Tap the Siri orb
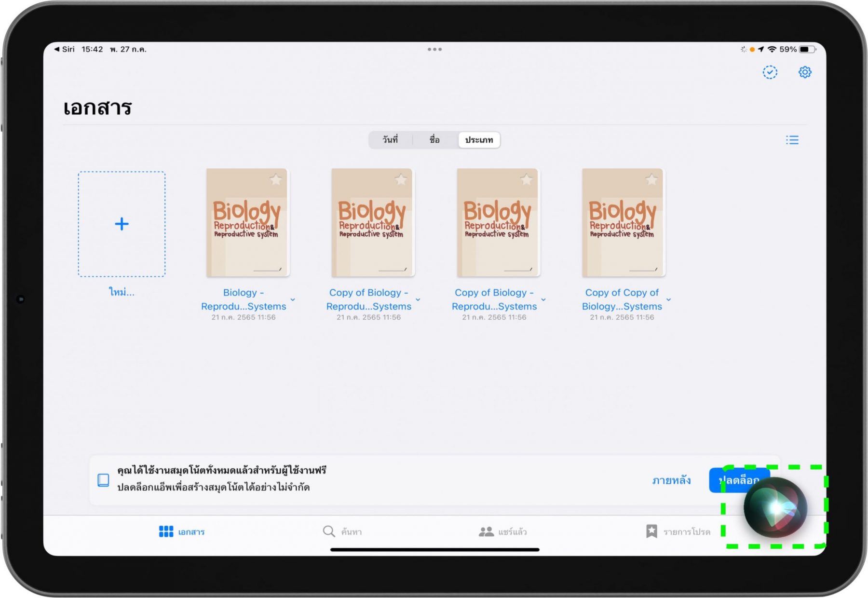 775,508
